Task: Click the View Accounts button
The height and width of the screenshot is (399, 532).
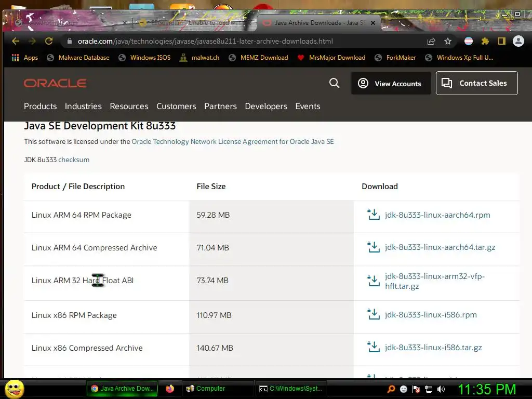Action: coord(391,83)
